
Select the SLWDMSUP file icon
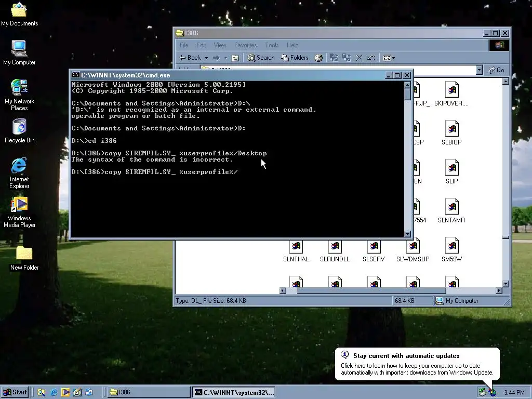click(413, 250)
